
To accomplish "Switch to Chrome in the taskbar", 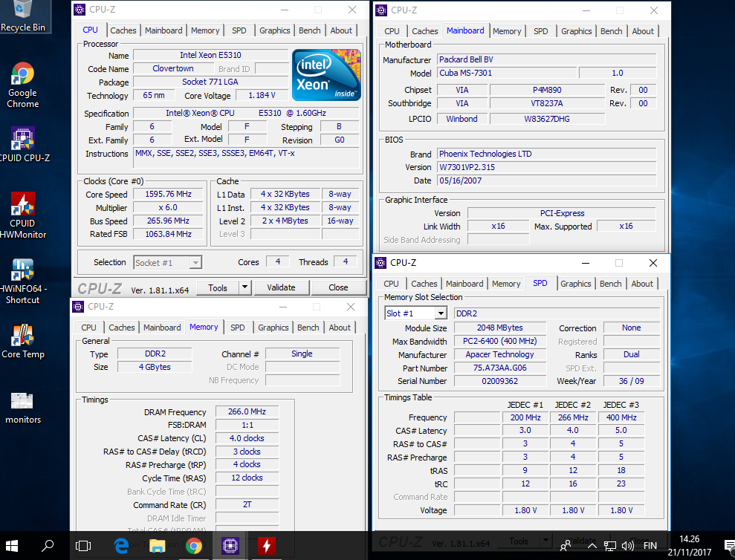I will pos(193,545).
